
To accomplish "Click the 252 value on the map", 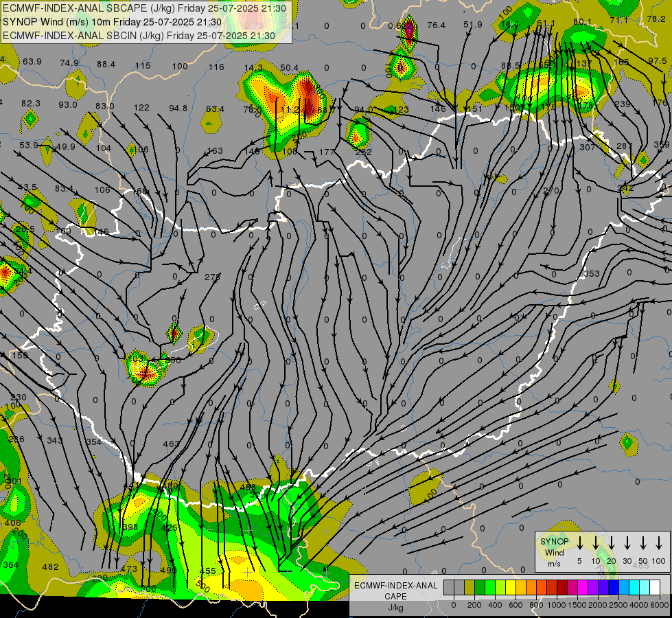I will pyautogui.click(x=364, y=152).
